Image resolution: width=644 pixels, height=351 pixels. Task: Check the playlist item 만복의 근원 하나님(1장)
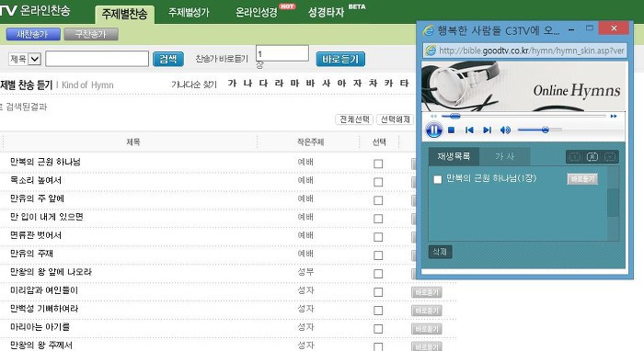pos(438,179)
